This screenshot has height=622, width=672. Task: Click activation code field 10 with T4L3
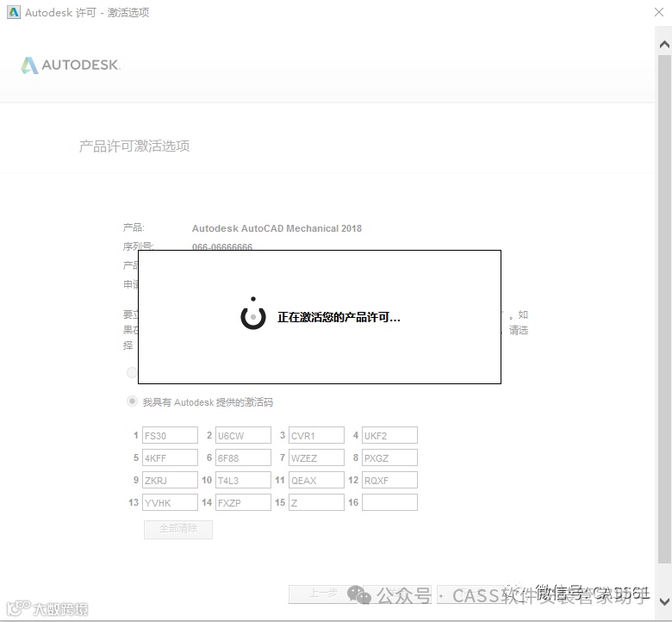(243, 480)
